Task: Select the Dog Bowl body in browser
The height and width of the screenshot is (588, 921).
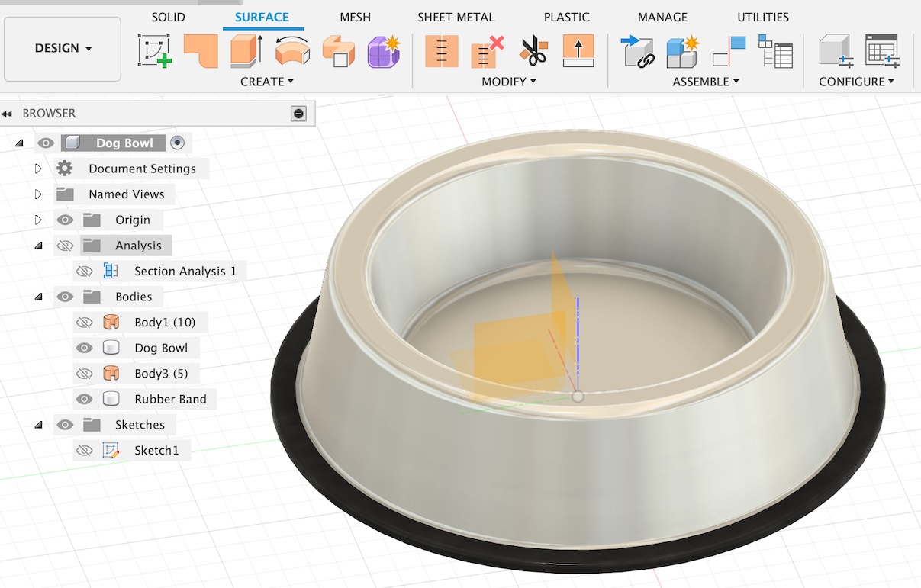Action: 161,348
